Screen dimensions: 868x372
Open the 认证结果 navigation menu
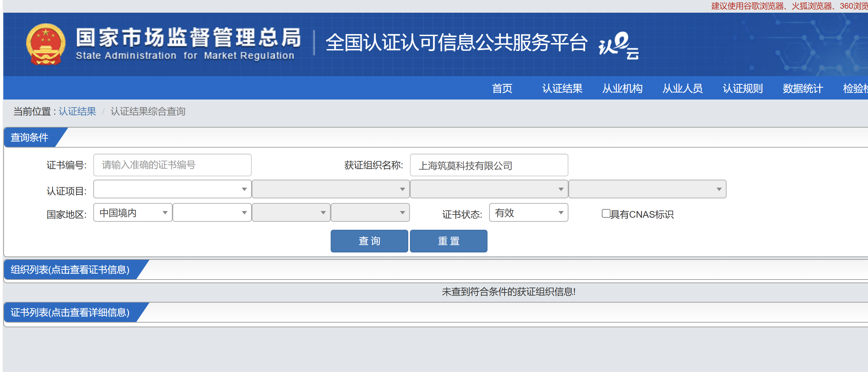[x=562, y=88]
